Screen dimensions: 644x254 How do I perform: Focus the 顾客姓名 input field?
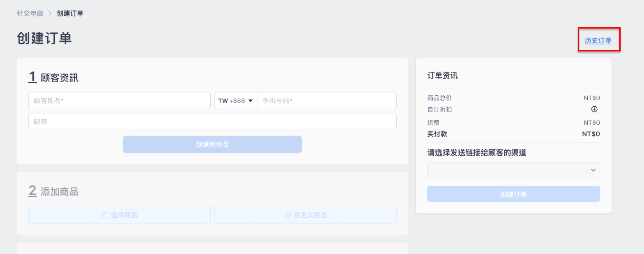119,101
